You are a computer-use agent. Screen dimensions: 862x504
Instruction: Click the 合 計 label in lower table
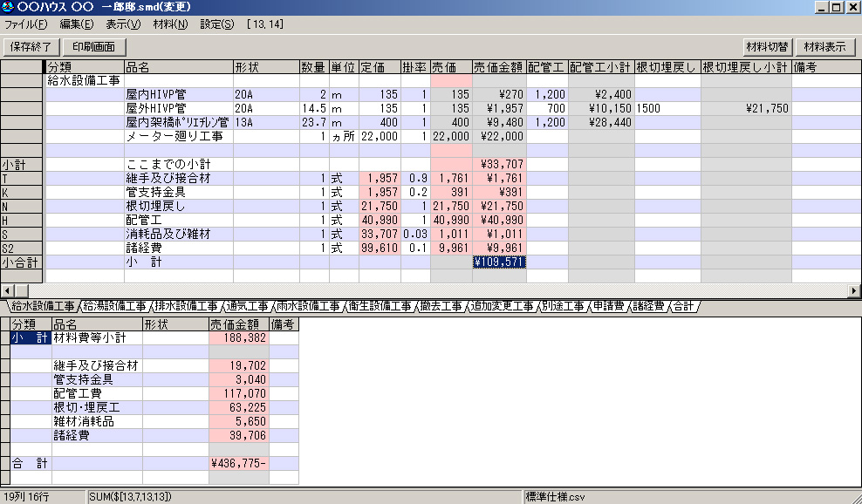coord(31,463)
